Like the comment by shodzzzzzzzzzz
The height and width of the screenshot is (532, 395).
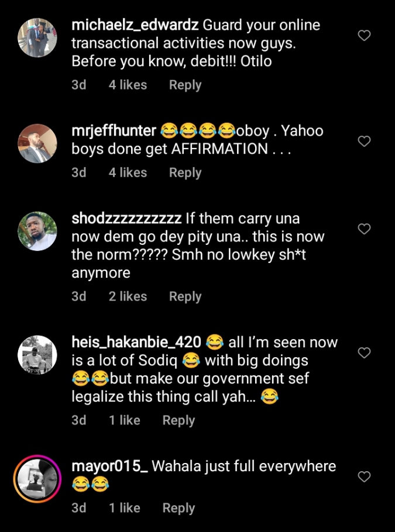click(x=364, y=229)
